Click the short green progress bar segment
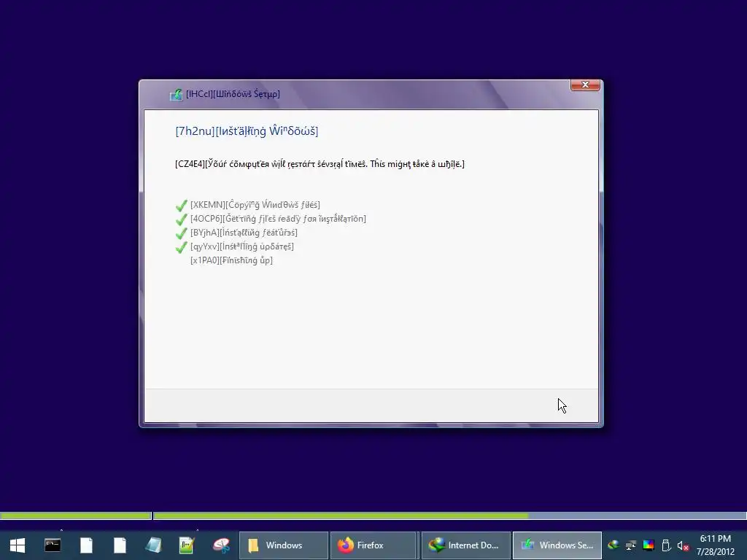 pos(75,516)
